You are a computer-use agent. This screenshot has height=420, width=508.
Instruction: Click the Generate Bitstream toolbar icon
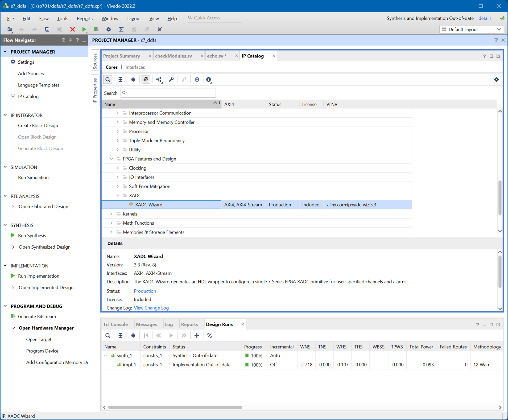point(96,29)
